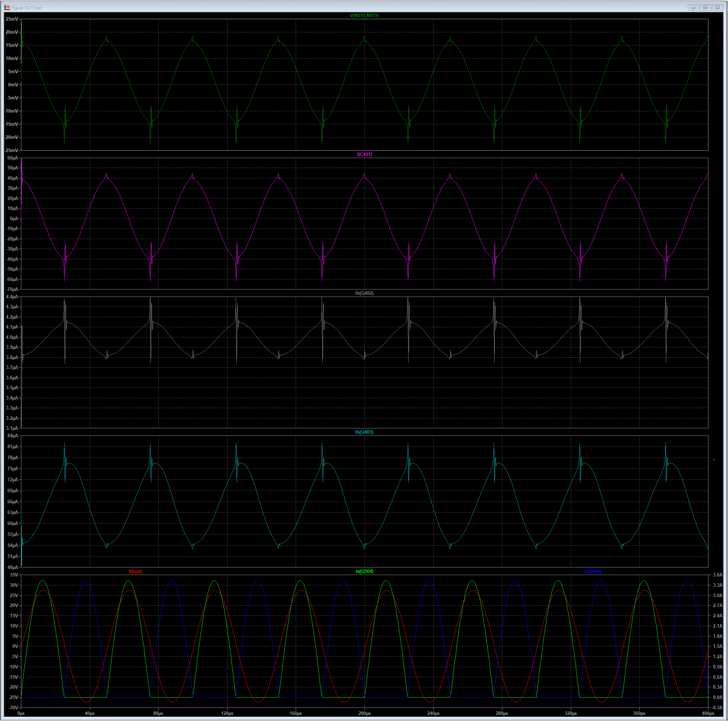Click the -25mV axis tick label

[x=11, y=150]
